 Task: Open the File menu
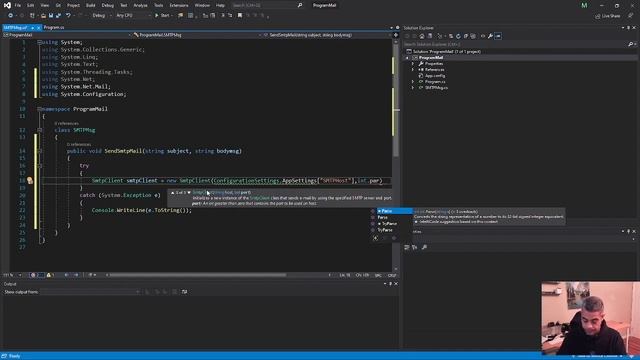tap(17, 5)
